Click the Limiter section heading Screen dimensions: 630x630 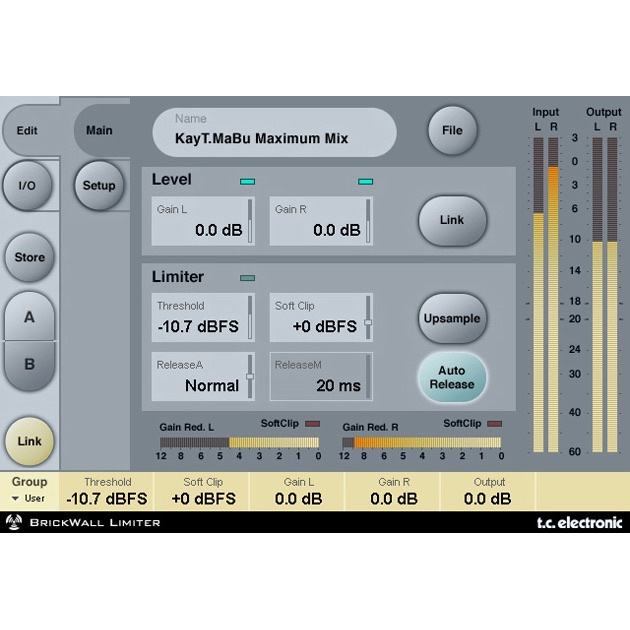(178, 277)
